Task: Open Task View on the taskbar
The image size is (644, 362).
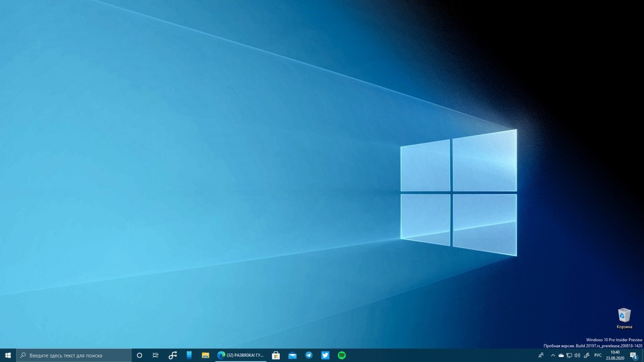Action: coord(155,355)
